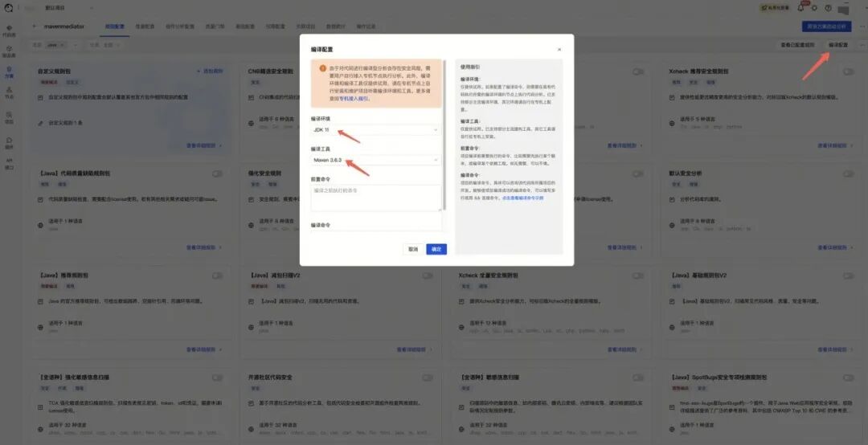
Task: Open the 编译环境 JDK 11 dropdown
Action: click(375, 129)
